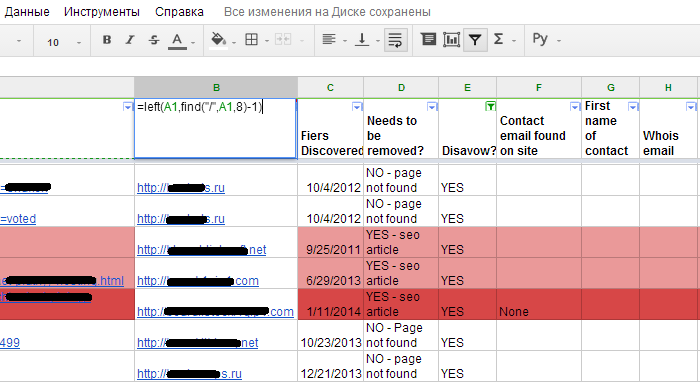Screen dimensions: 700x382
Task: Select the date cell 10/23/2013
Action: [x=330, y=335]
